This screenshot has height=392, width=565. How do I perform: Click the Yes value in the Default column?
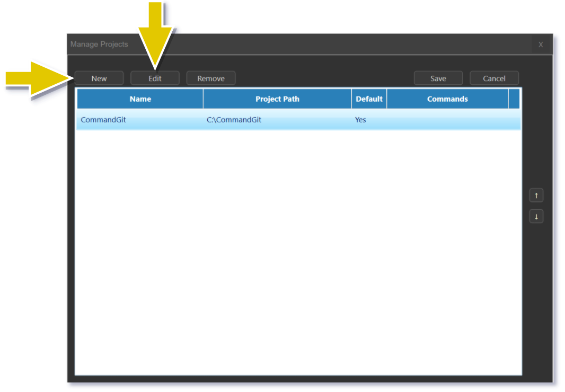(x=360, y=120)
